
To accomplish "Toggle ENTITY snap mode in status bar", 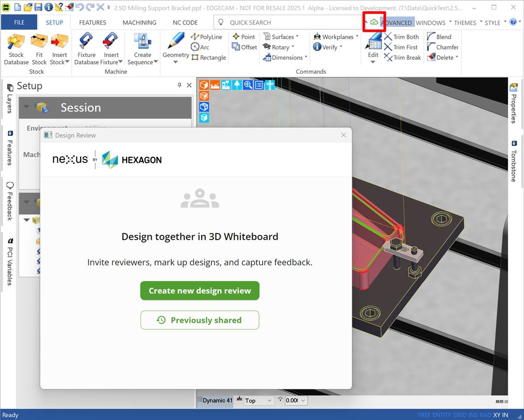I will pos(442,415).
